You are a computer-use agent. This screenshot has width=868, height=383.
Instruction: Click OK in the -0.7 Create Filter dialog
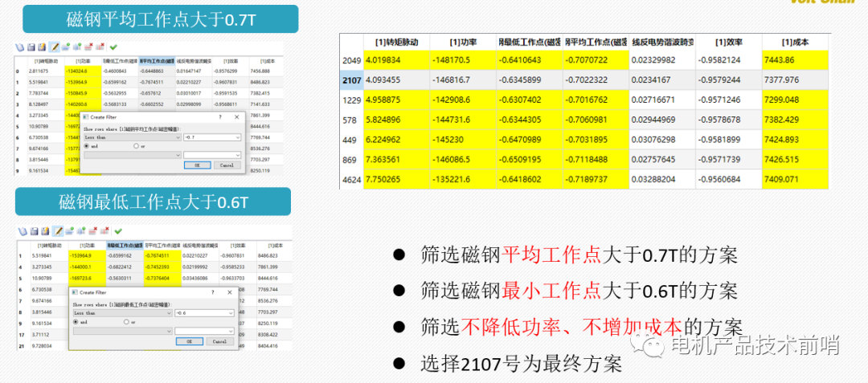[198, 165]
